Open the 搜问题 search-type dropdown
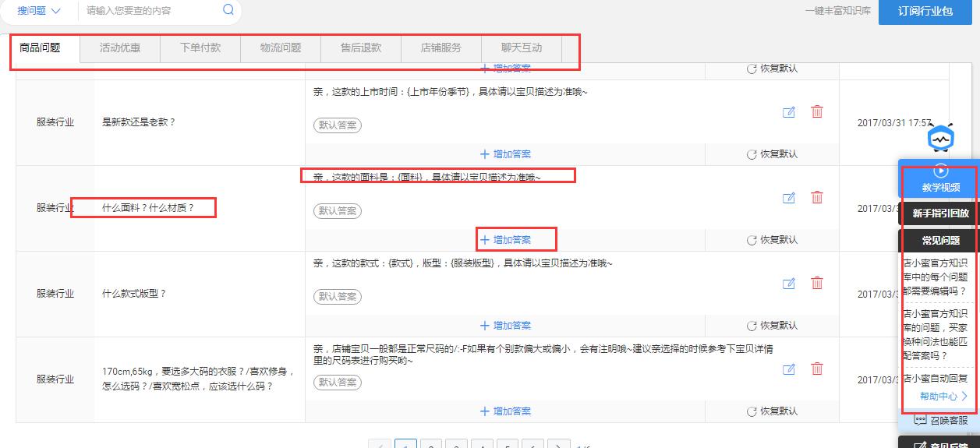Viewport: 980px width, 448px height. [38, 11]
